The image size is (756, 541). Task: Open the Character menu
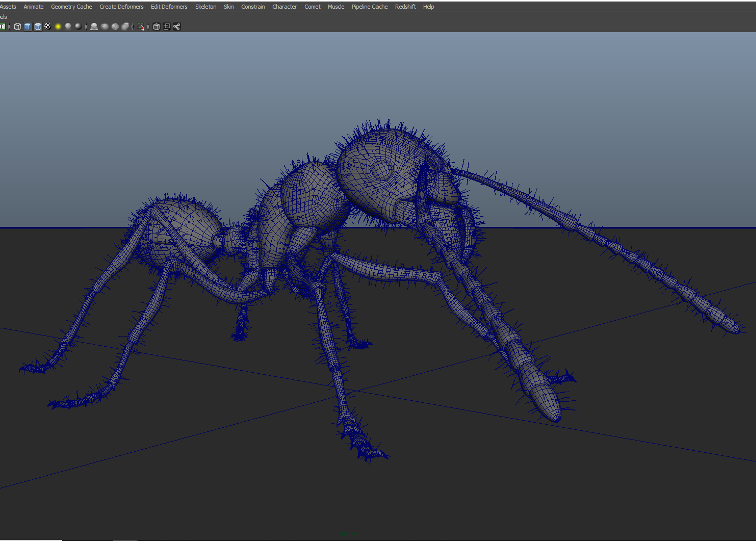coord(284,7)
